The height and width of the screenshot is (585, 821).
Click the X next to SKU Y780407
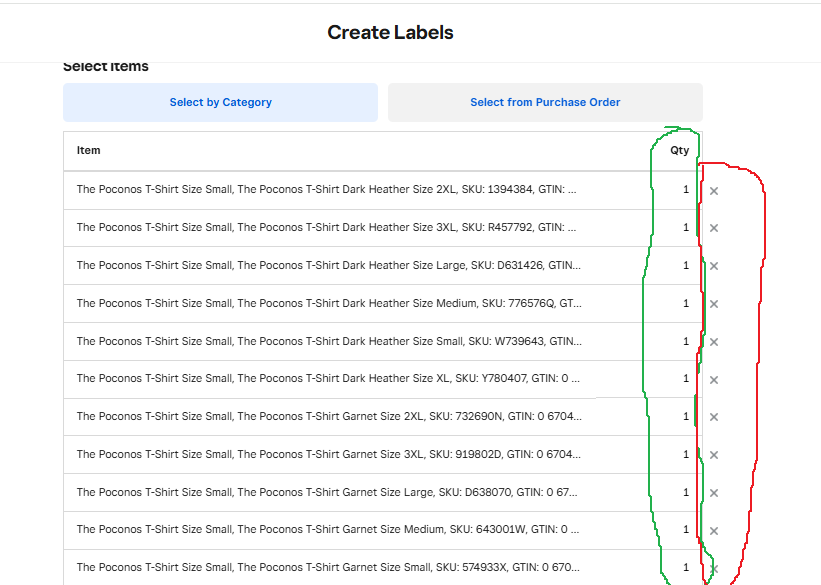coord(713,379)
